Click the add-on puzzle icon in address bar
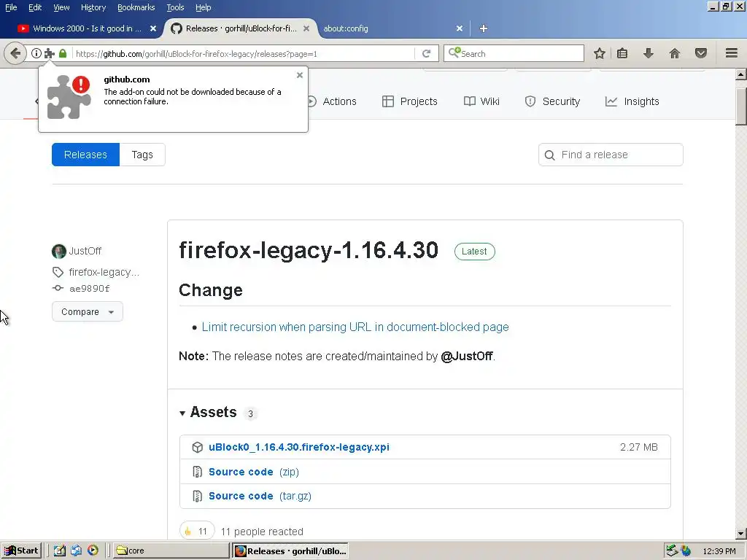 pos(49,53)
